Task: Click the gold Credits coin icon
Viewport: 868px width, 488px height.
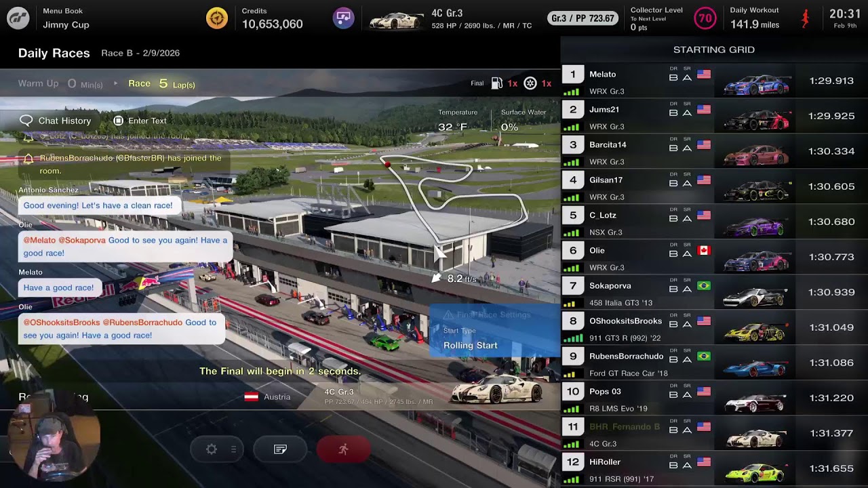Action: [x=217, y=18]
